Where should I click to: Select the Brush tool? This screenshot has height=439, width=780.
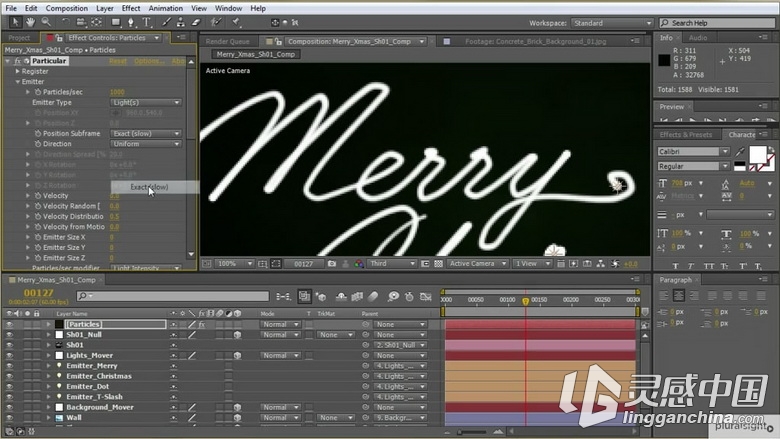(166, 22)
